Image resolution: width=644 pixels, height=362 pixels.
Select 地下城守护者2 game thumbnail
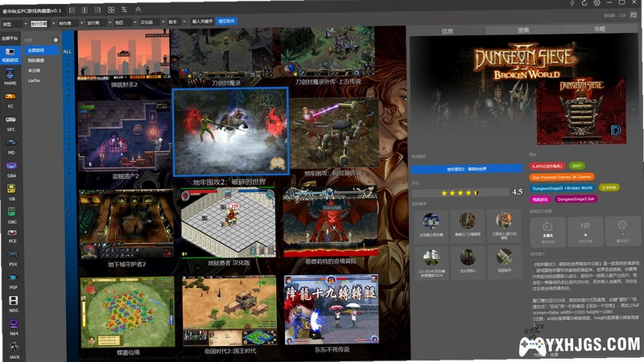126,224
